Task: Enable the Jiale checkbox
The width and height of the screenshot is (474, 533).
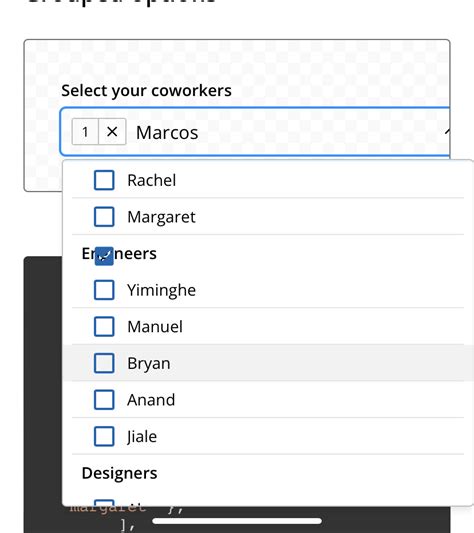Action: tap(104, 436)
